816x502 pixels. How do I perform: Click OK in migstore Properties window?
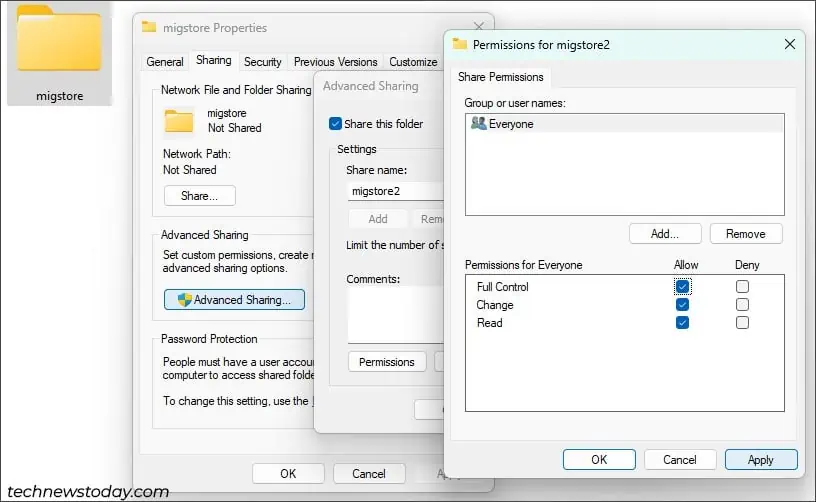click(288, 473)
